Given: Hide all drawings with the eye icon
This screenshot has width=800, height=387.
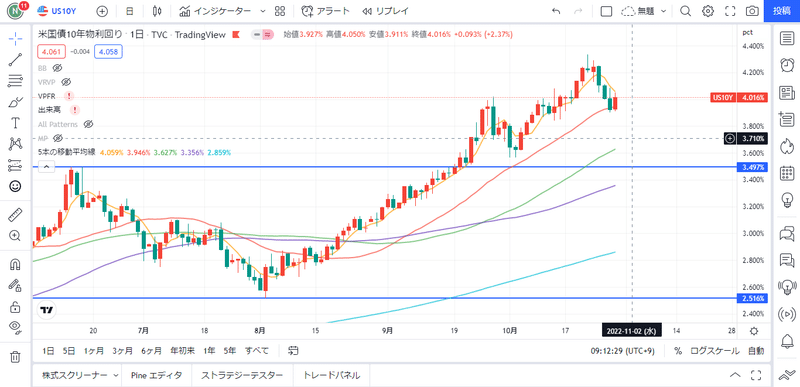Looking at the screenshot, I should 15,328.
